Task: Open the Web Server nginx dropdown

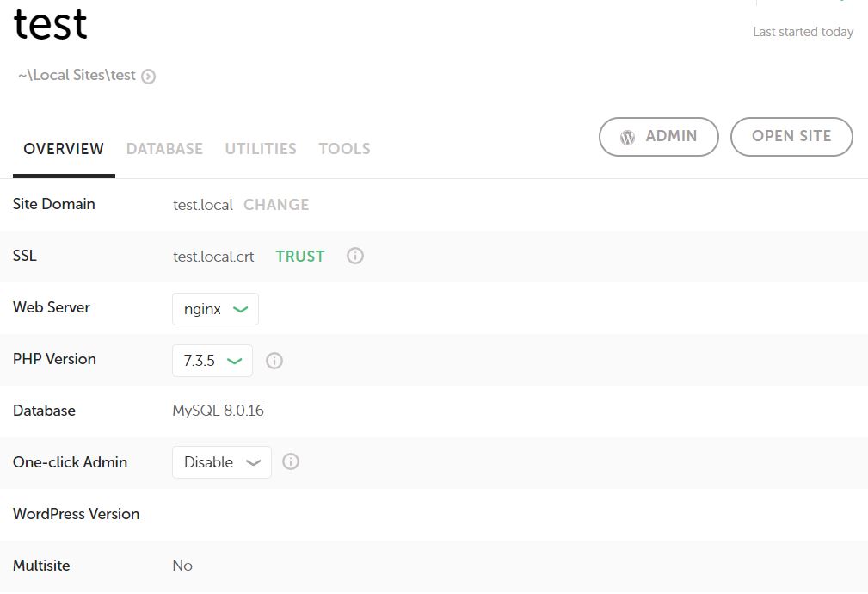Action: click(215, 309)
